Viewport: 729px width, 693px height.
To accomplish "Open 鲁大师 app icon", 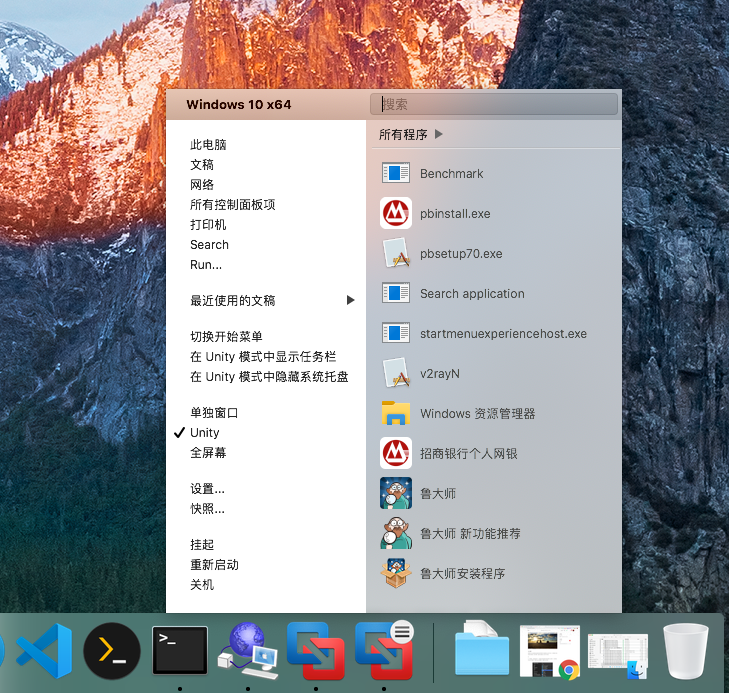I will click(396, 493).
